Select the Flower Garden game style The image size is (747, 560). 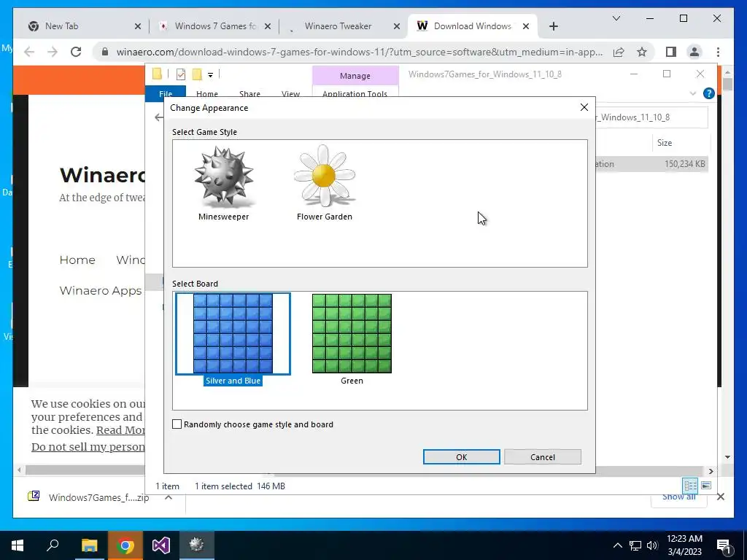pos(325,183)
